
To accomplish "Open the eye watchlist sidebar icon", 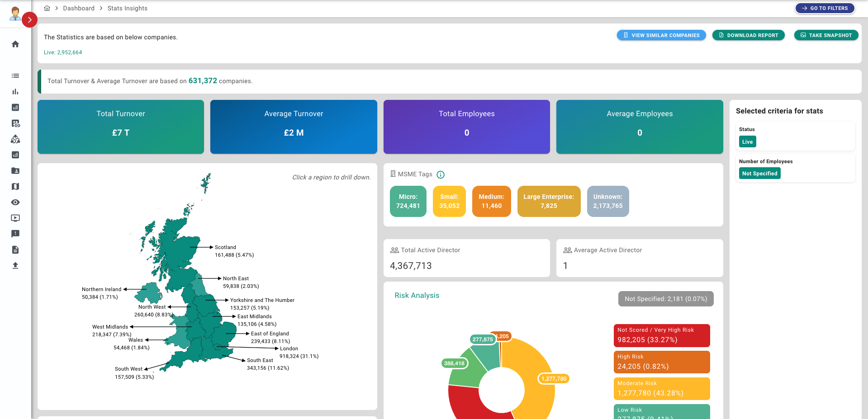I will tap(15, 202).
